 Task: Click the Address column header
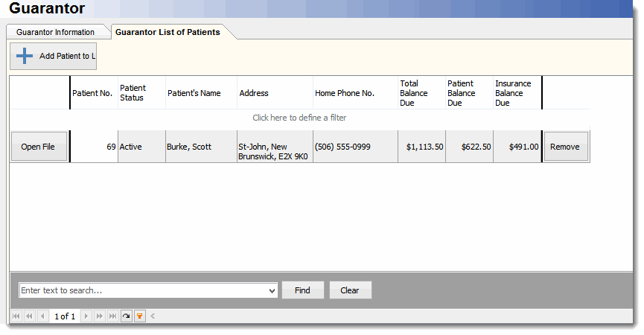pyautogui.click(x=275, y=93)
